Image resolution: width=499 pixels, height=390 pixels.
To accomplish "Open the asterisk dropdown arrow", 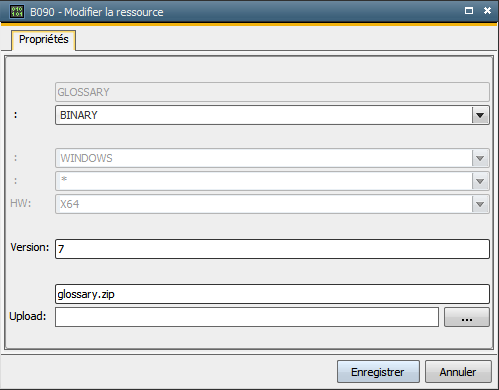I will pyautogui.click(x=480, y=181).
